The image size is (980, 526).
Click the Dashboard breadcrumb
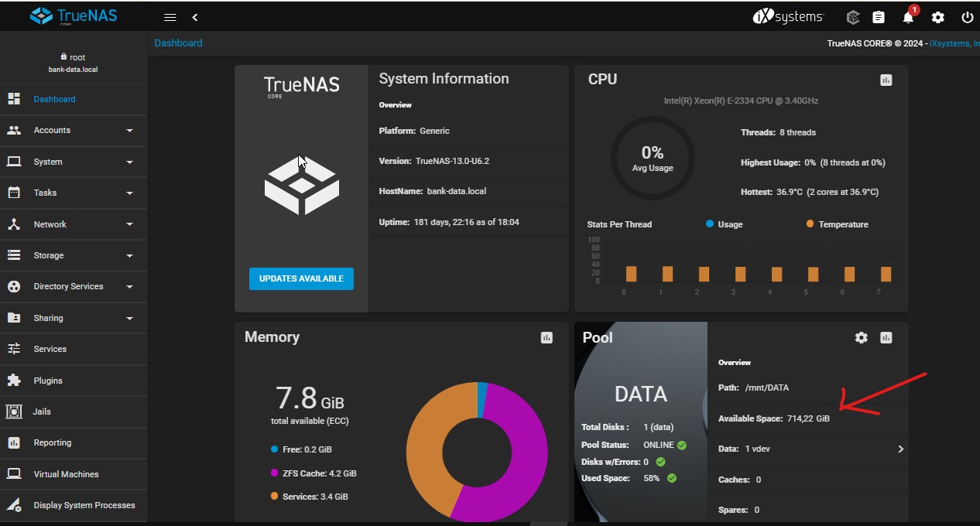click(178, 43)
